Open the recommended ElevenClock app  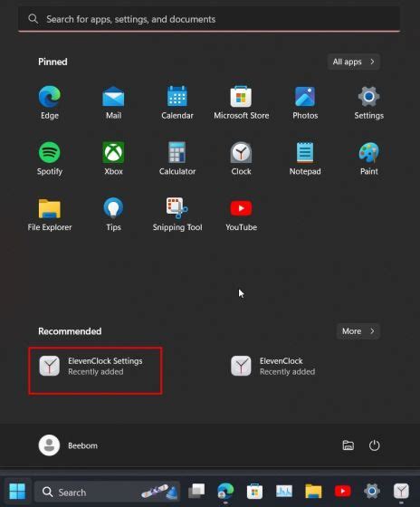click(x=273, y=366)
